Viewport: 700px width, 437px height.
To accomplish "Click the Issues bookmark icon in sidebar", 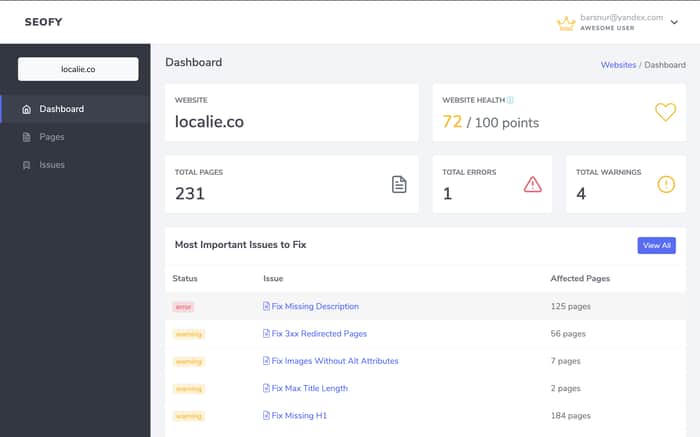I will [27, 165].
